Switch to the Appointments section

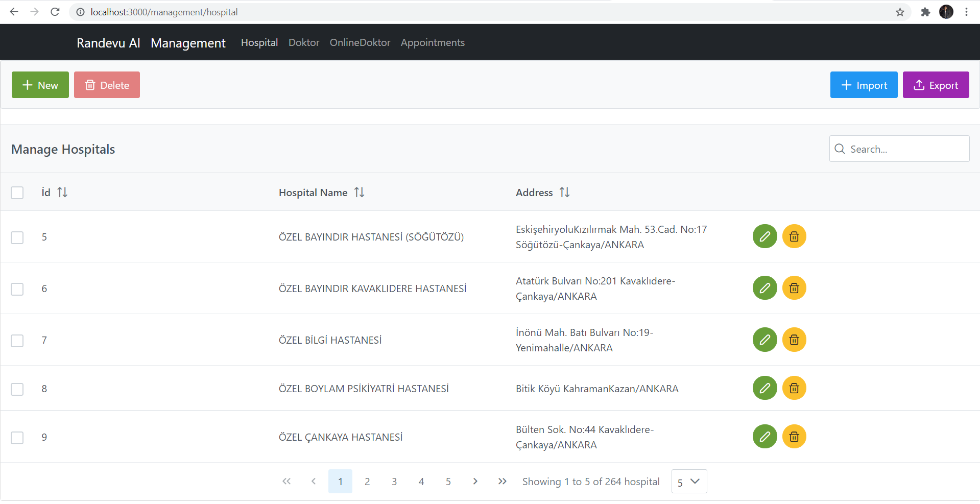pos(433,42)
